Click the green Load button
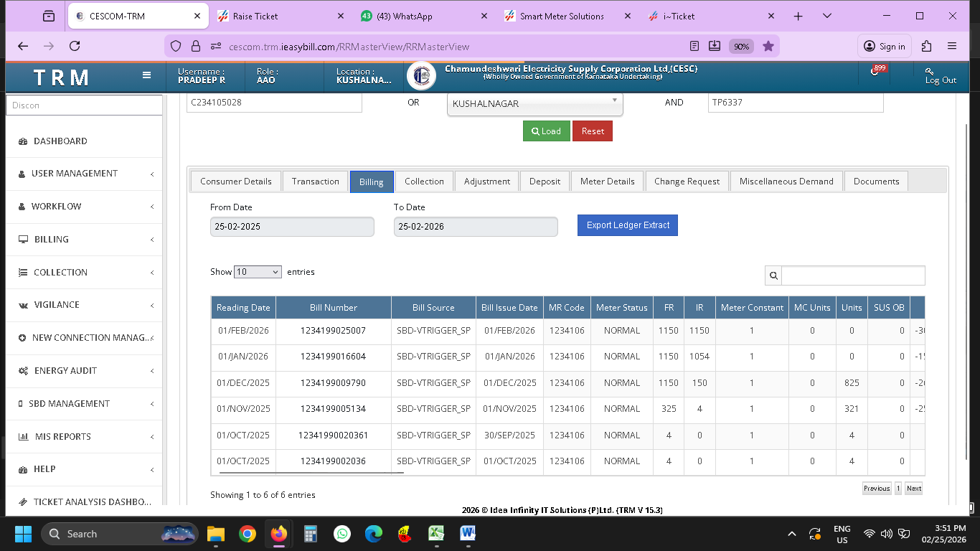 [x=546, y=131]
